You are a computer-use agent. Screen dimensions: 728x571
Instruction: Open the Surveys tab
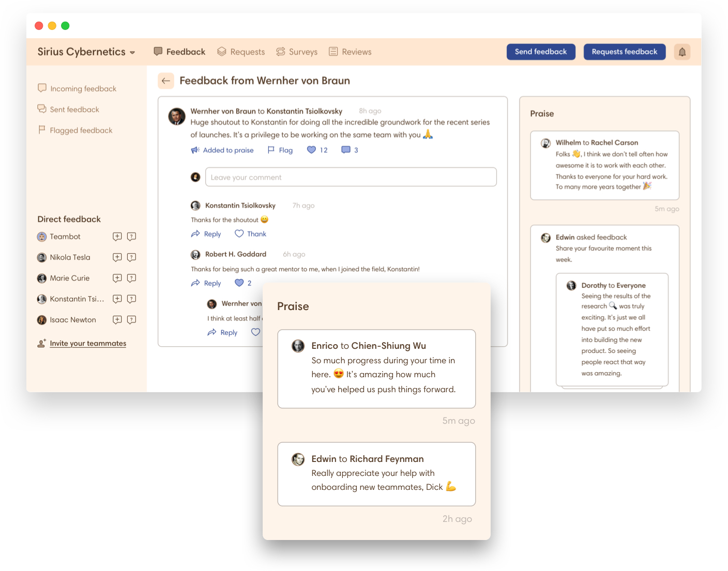click(297, 52)
